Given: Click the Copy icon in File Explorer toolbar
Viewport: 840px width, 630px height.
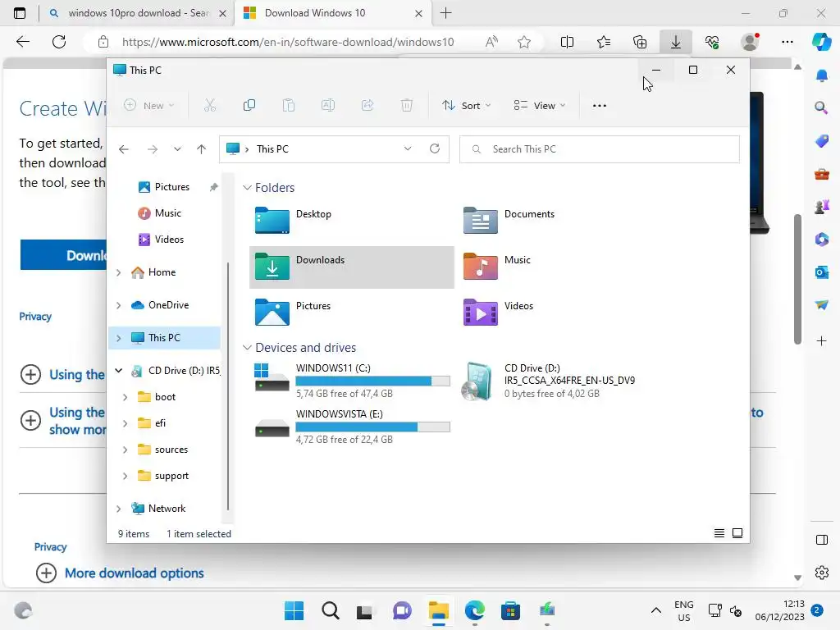Looking at the screenshot, I should click(x=249, y=106).
